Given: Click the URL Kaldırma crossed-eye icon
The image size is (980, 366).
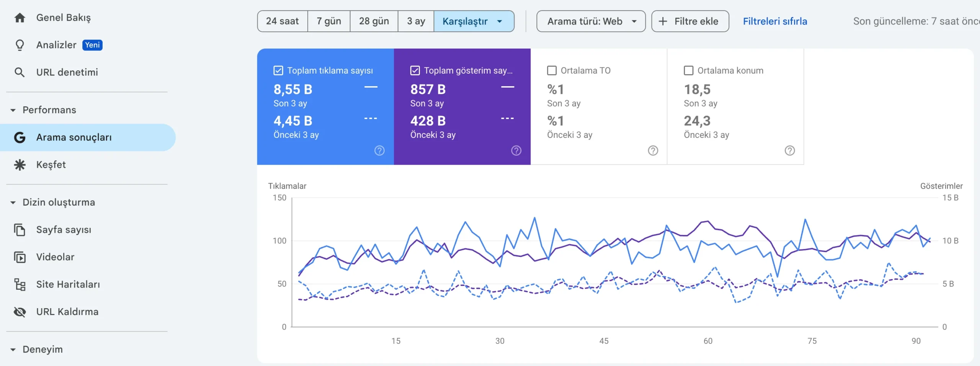Looking at the screenshot, I should [20, 312].
